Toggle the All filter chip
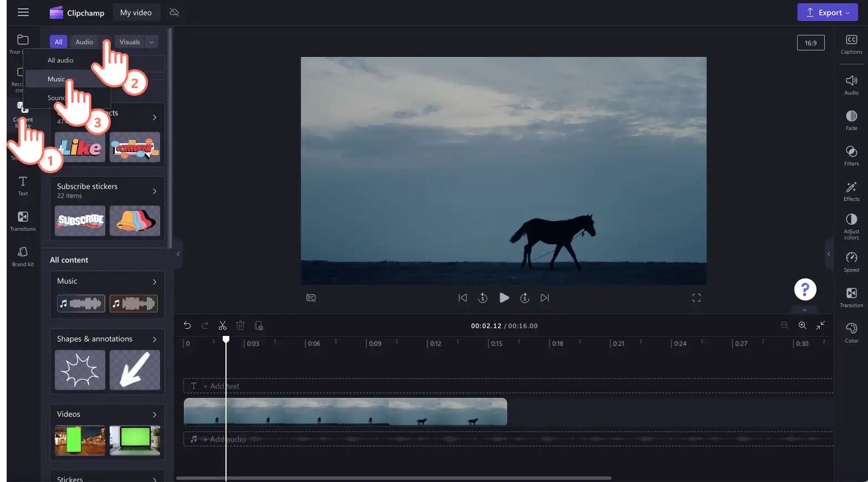Image resolution: width=868 pixels, height=482 pixels. [x=58, y=42]
